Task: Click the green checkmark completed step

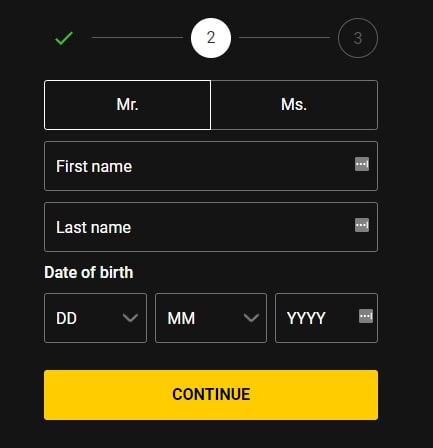Action: pos(64,38)
